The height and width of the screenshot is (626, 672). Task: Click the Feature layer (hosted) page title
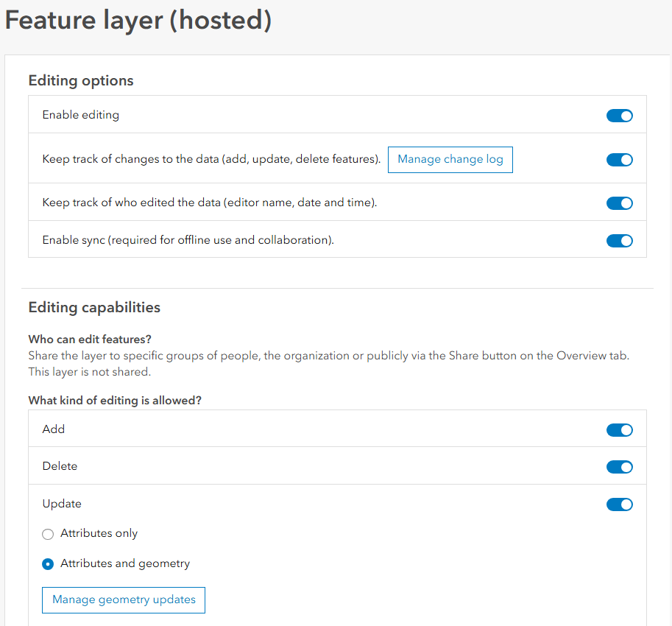point(138,21)
